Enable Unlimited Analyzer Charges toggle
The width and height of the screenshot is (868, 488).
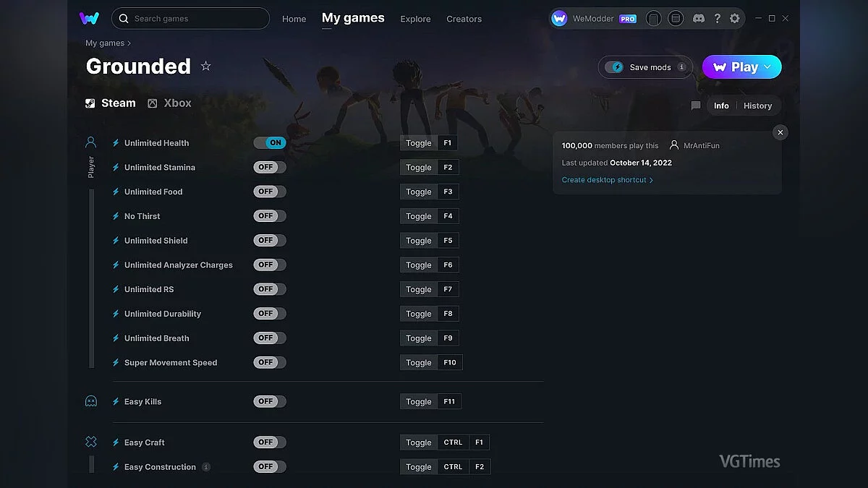(x=270, y=265)
